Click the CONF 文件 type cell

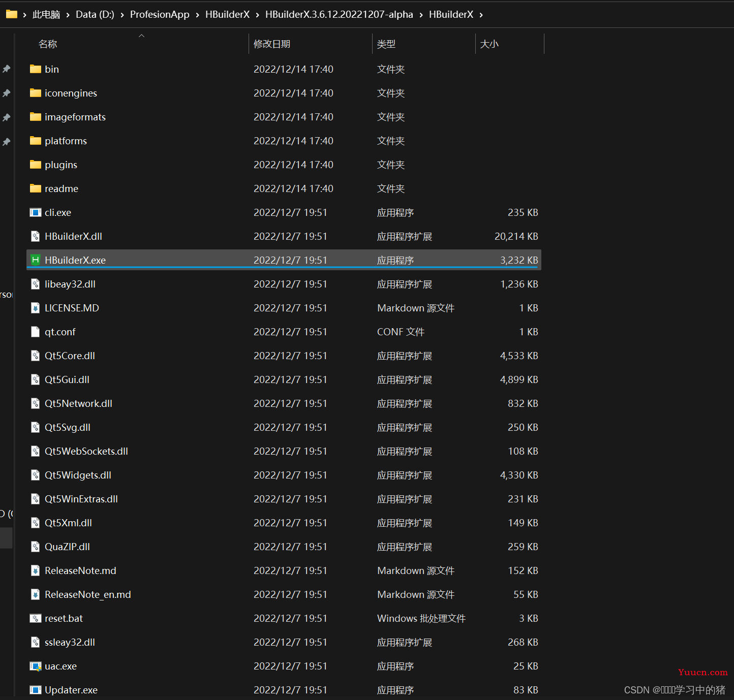click(401, 332)
